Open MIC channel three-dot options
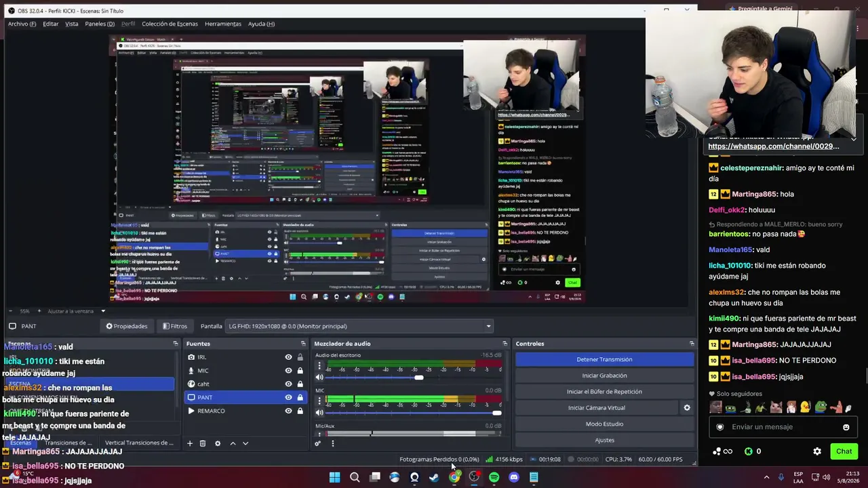The width and height of the screenshot is (868, 488). [319, 401]
